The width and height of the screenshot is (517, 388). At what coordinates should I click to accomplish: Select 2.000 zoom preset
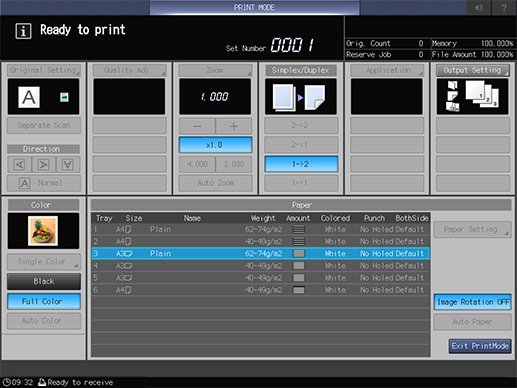[234, 164]
